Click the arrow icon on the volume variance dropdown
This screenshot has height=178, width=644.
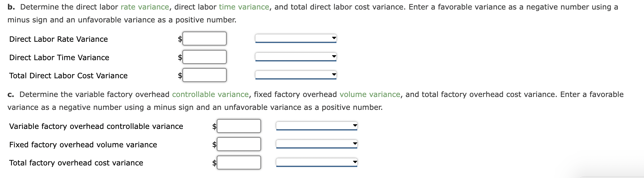pos(354,143)
